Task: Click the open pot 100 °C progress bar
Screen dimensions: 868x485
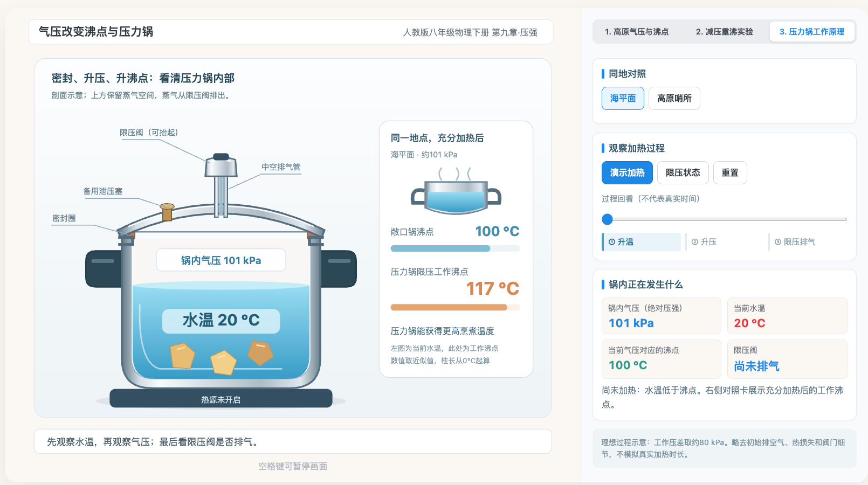Action: [455, 248]
